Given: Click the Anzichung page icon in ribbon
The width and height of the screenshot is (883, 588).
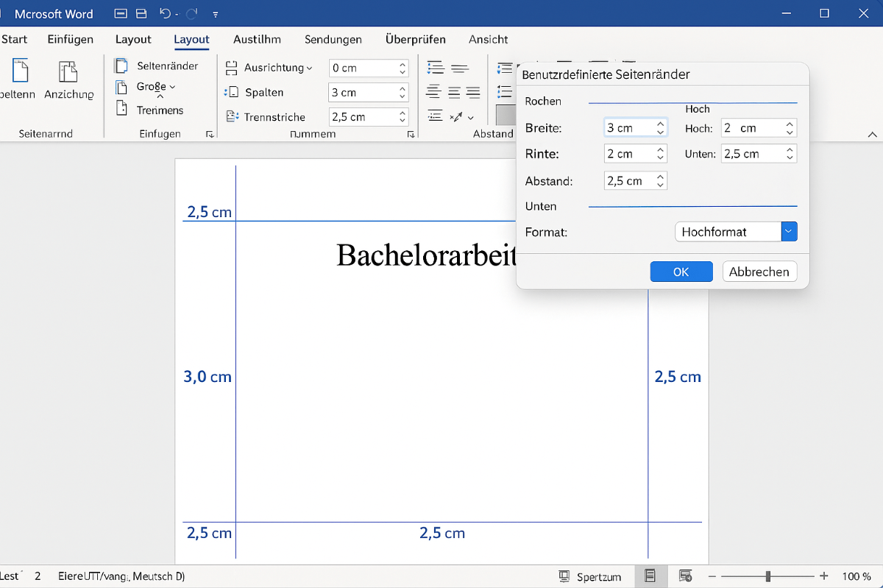Looking at the screenshot, I should pyautogui.click(x=68, y=72).
